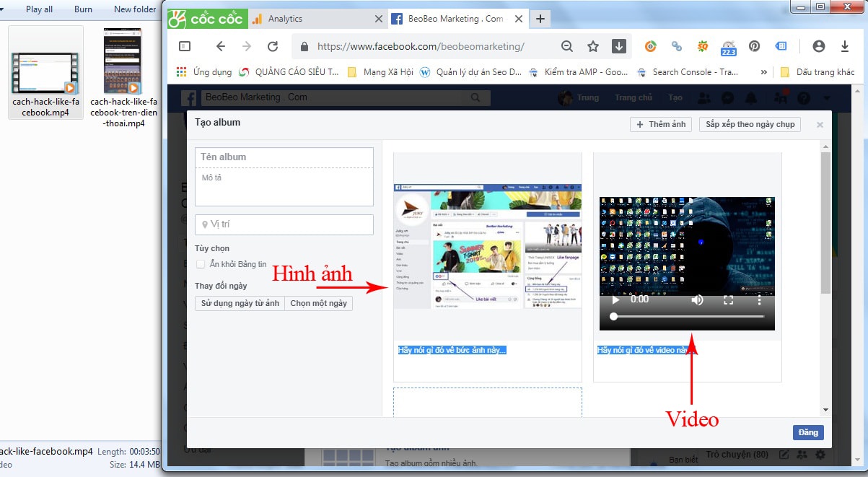Click the Tên album input field
The width and height of the screenshot is (868, 477).
284,157
